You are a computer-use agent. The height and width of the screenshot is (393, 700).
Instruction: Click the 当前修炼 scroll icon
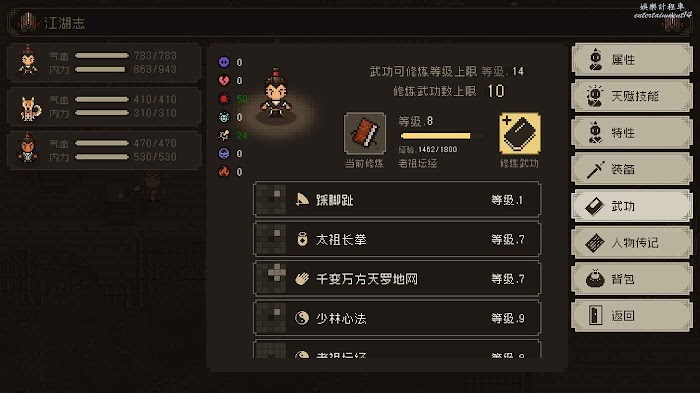[x=365, y=133]
